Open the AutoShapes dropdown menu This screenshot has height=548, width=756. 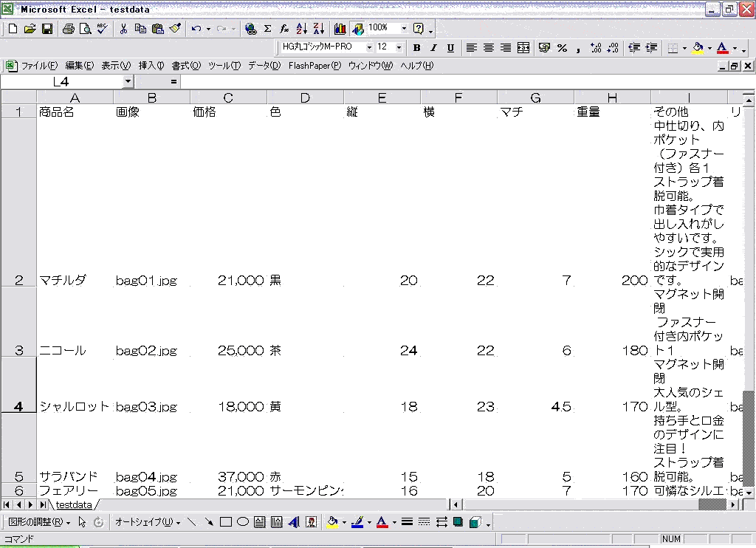pyautogui.click(x=148, y=522)
